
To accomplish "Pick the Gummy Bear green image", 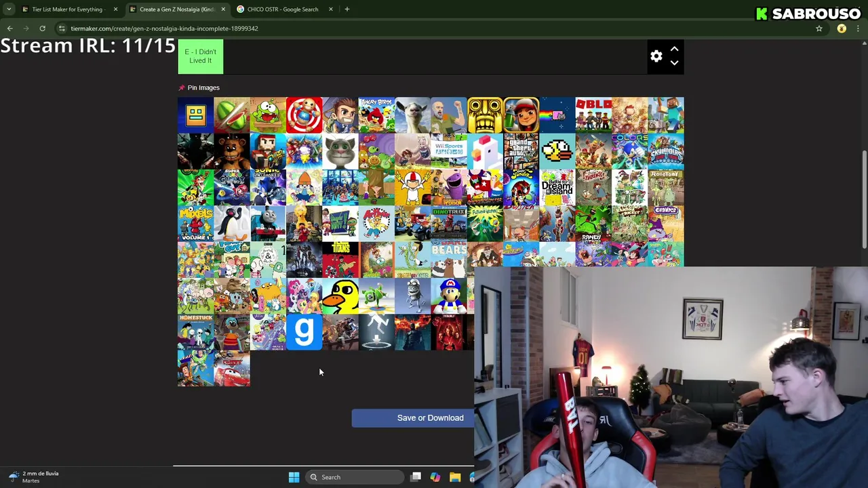I will click(376, 296).
